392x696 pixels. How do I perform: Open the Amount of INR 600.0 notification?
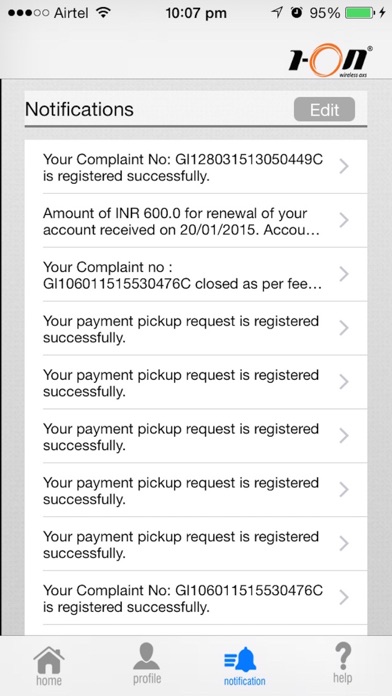click(196, 221)
